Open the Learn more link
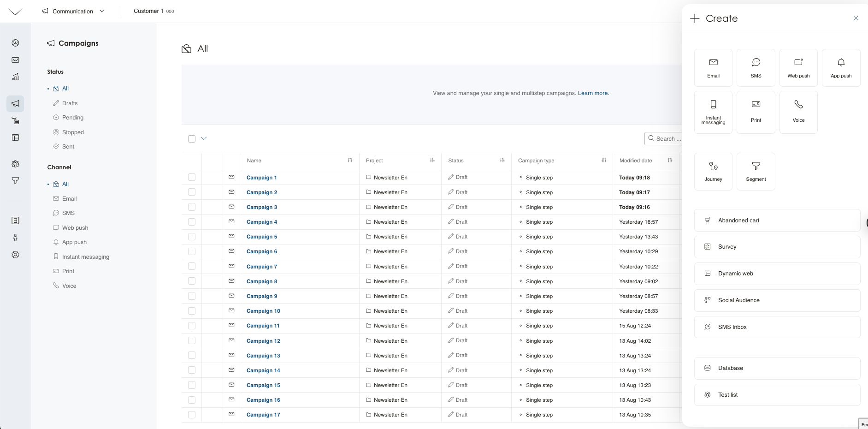 click(x=593, y=93)
